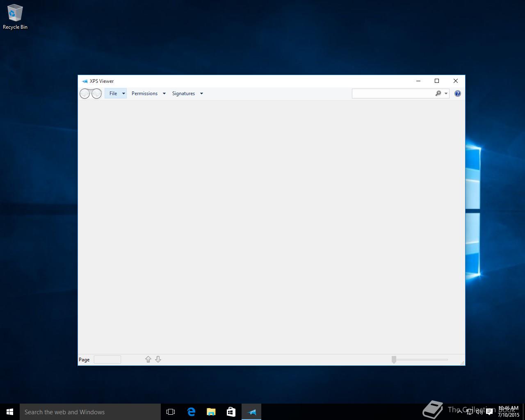Click the Page number input field
Viewport: 525px width, 420px height.
coord(107,360)
